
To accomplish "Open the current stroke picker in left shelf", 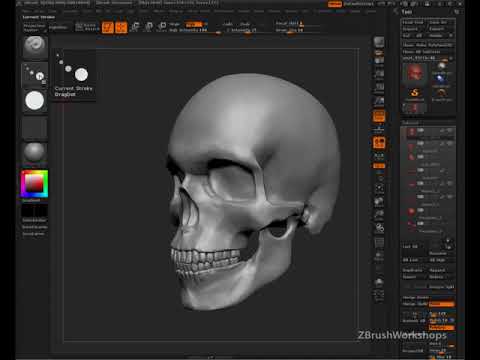I will pyautogui.click(x=35, y=75).
